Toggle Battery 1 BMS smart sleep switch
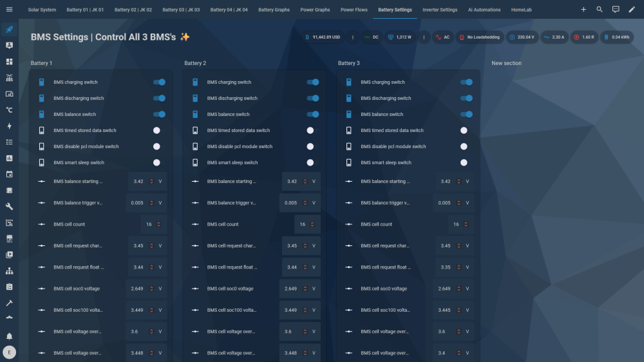The height and width of the screenshot is (362, 644). point(159,162)
